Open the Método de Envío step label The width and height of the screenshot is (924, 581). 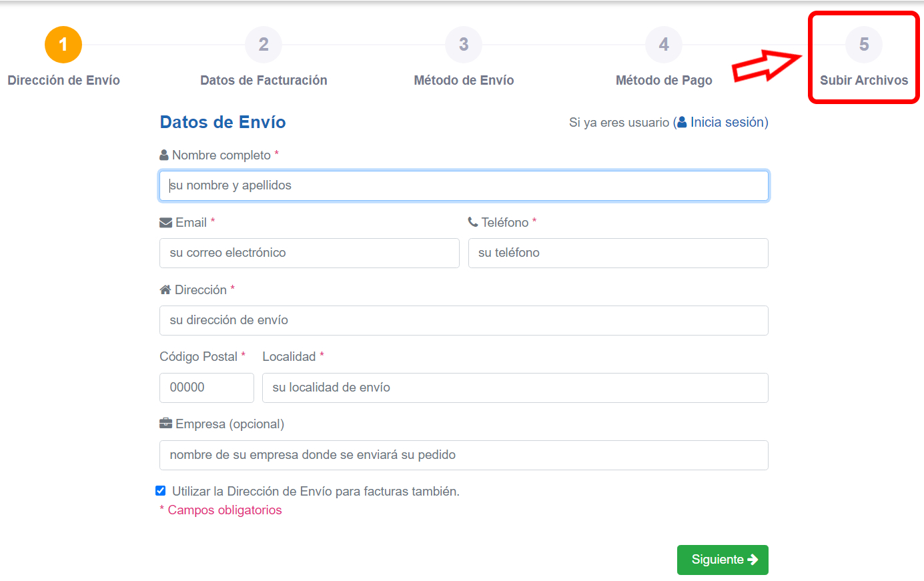pos(464,80)
